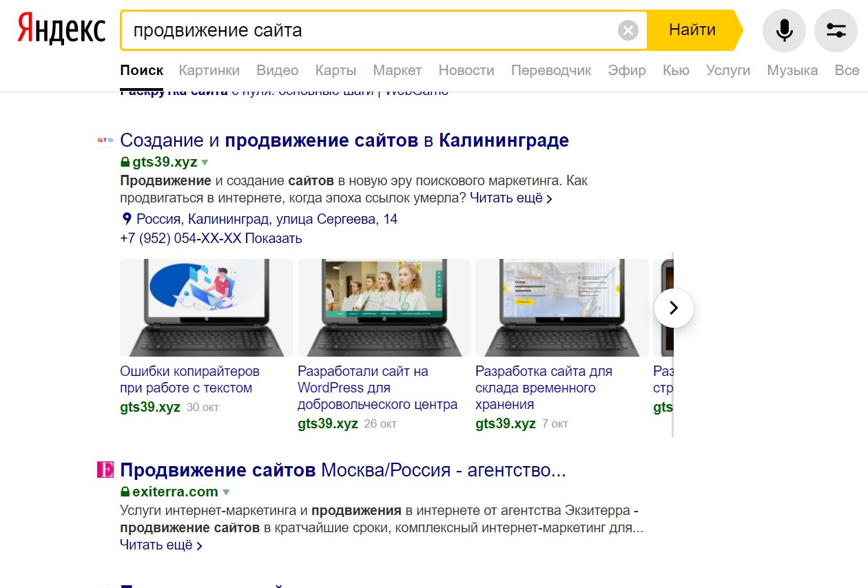The height and width of the screenshot is (588, 868).
Task: Click the GTS favicon of the Kaliningrad result
Action: [x=105, y=140]
